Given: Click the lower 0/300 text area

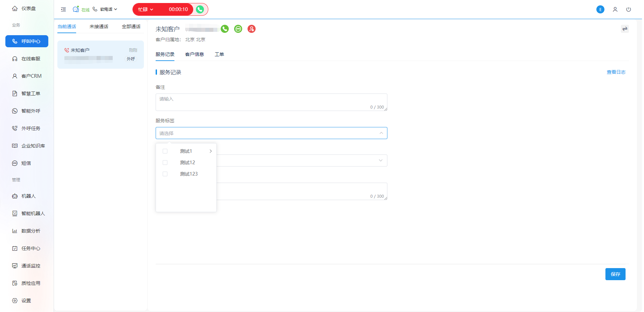Looking at the screenshot, I should 302,191.
